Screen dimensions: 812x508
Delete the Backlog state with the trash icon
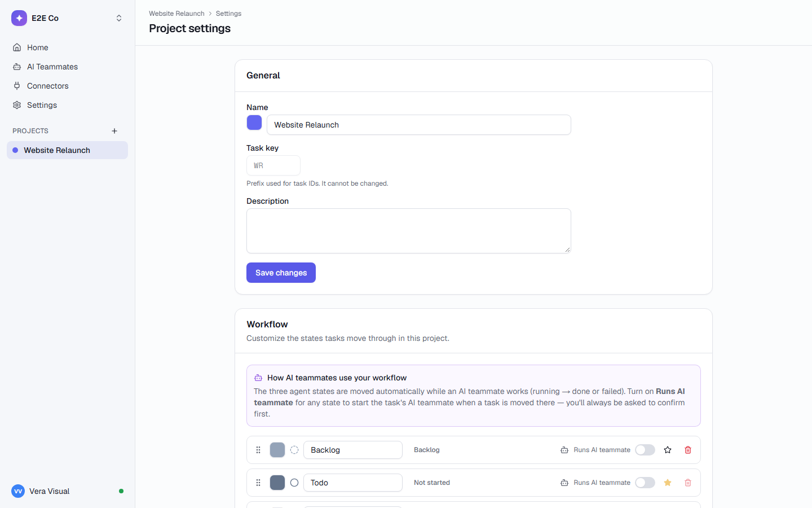(688, 450)
